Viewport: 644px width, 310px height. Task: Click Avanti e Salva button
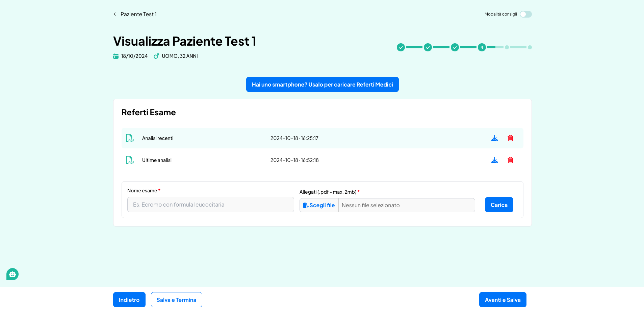tap(503, 300)
